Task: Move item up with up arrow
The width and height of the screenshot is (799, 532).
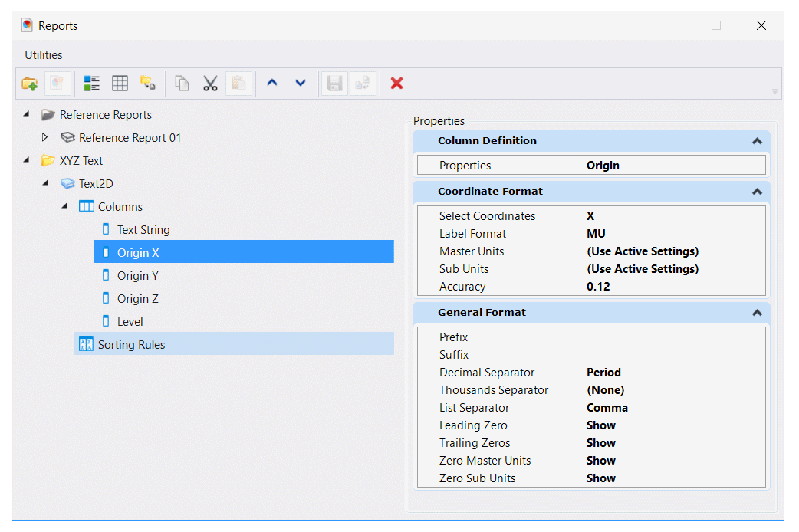Action: point(272,83)
